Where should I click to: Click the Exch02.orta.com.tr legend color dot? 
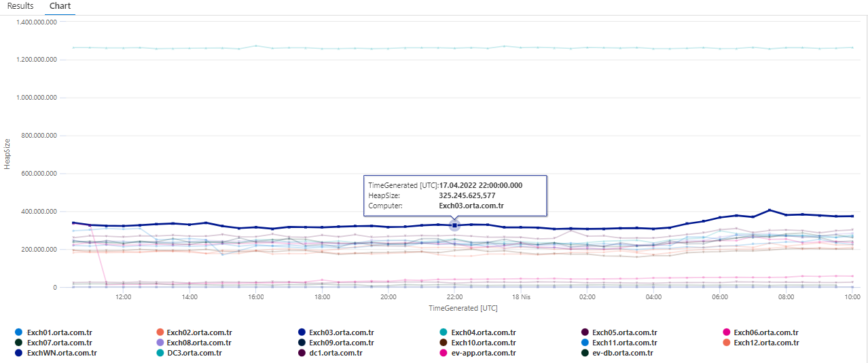coord(160,332)
